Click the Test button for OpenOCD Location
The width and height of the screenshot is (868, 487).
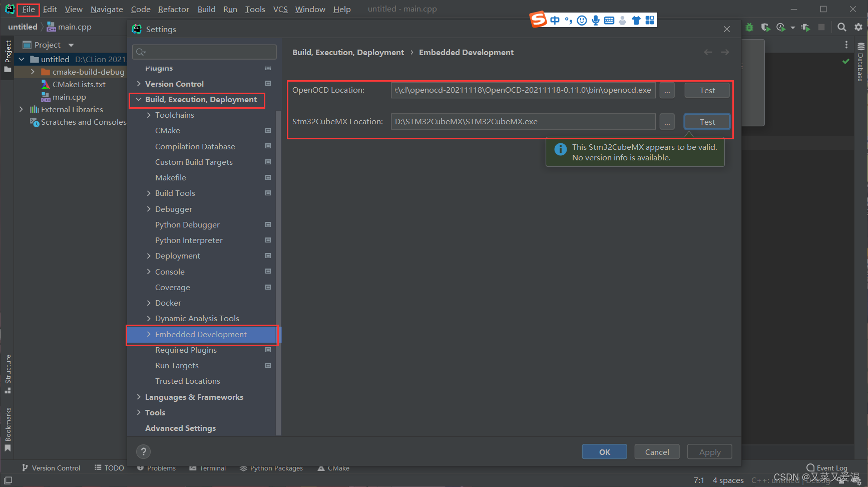707,90
